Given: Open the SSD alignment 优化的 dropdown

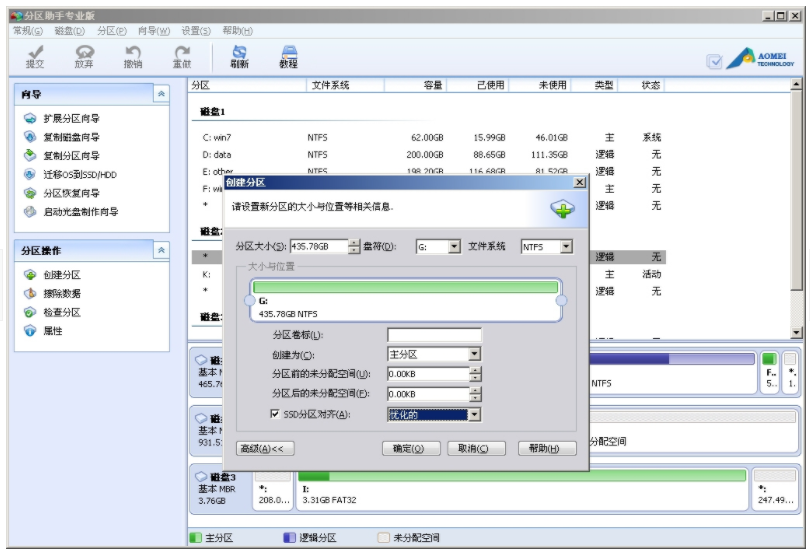Looking at the screenshot, I should [x=474, y=414].
